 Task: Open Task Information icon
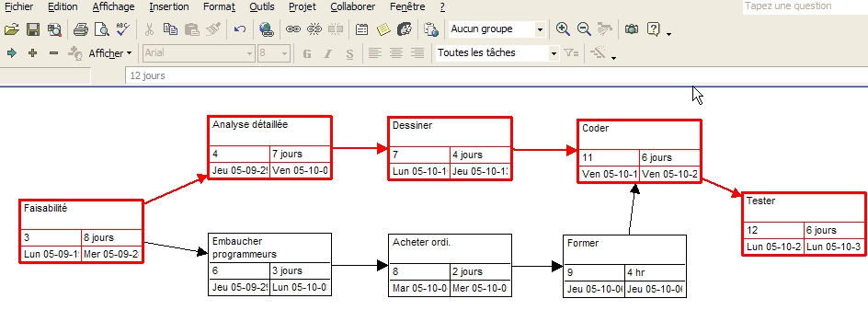pos(362,29)
